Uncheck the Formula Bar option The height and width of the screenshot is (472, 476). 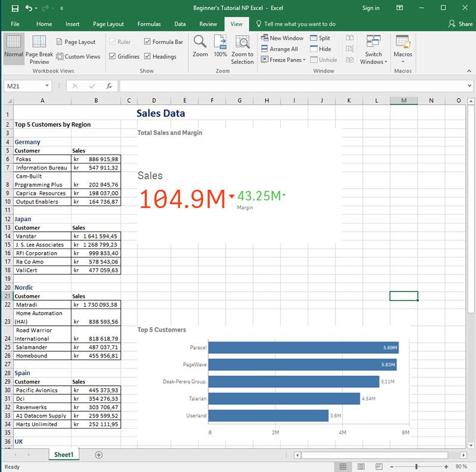(x=147, y=42)
